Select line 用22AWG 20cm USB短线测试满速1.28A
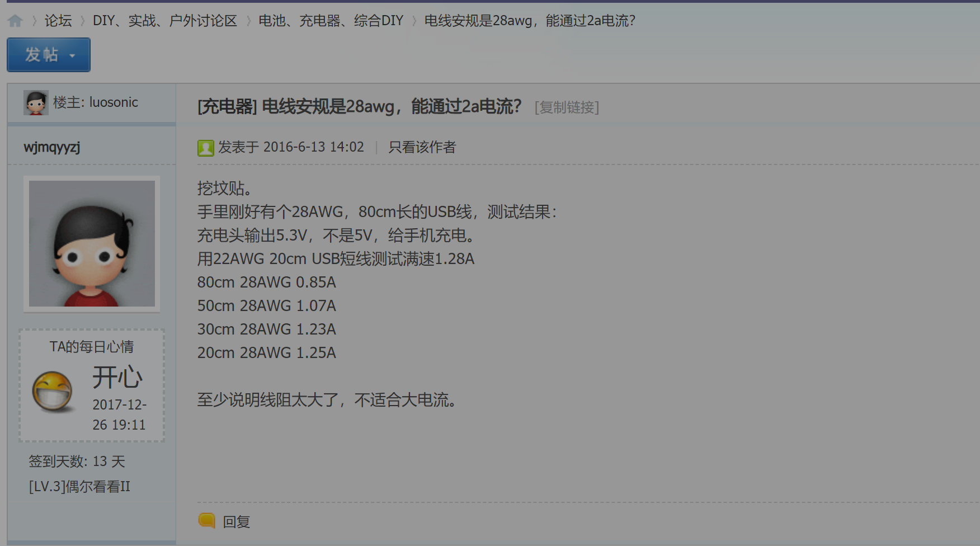 pos(336,259)
